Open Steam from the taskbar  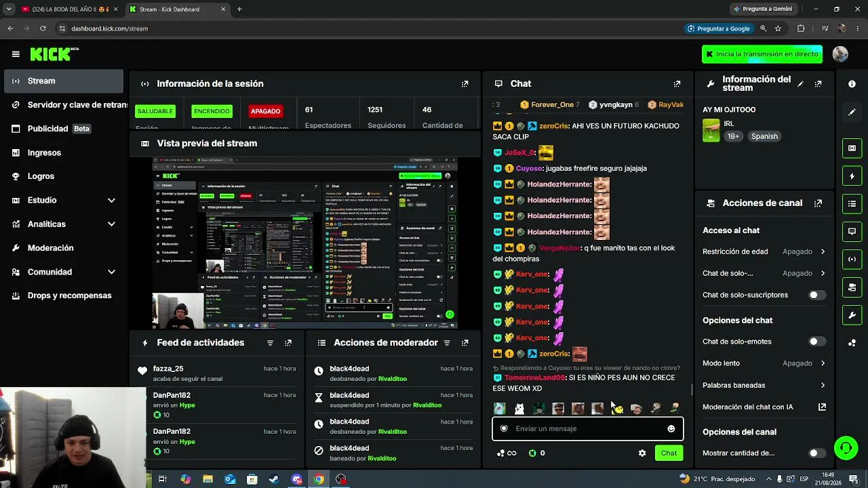274,479
